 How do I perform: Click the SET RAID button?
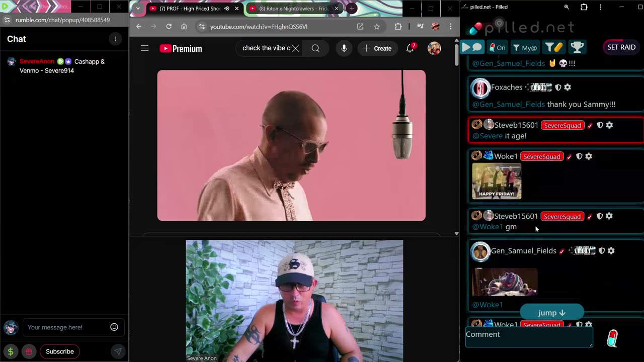(621, 47)
